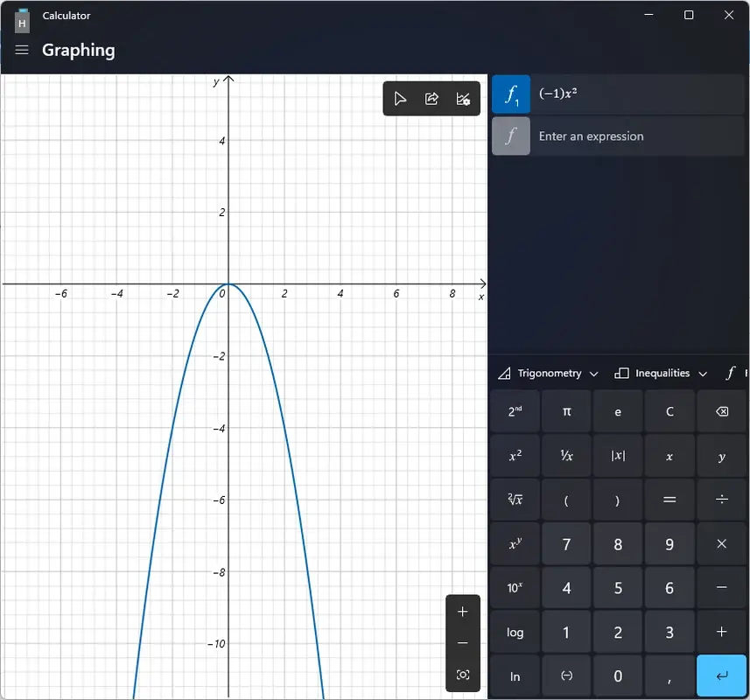Select the Trace tool above the graph
This screenshot has width=750, height=700.
coord(400,98)
